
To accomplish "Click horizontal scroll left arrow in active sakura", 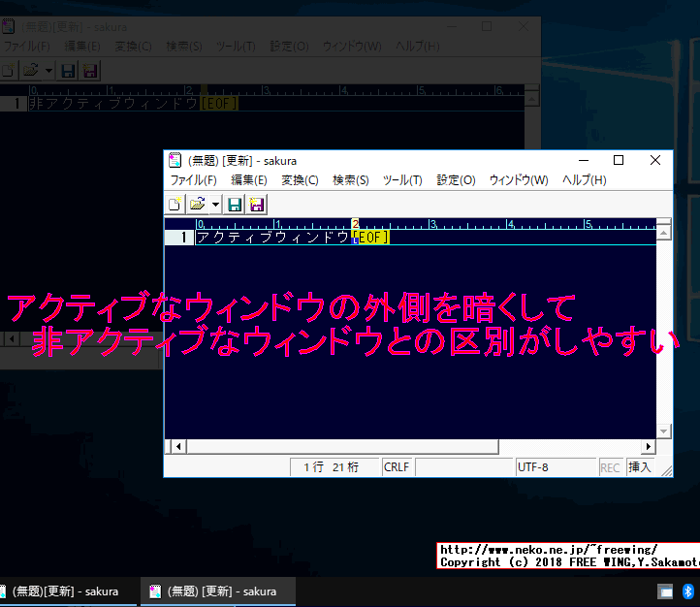I will click(x=178, y=446).
